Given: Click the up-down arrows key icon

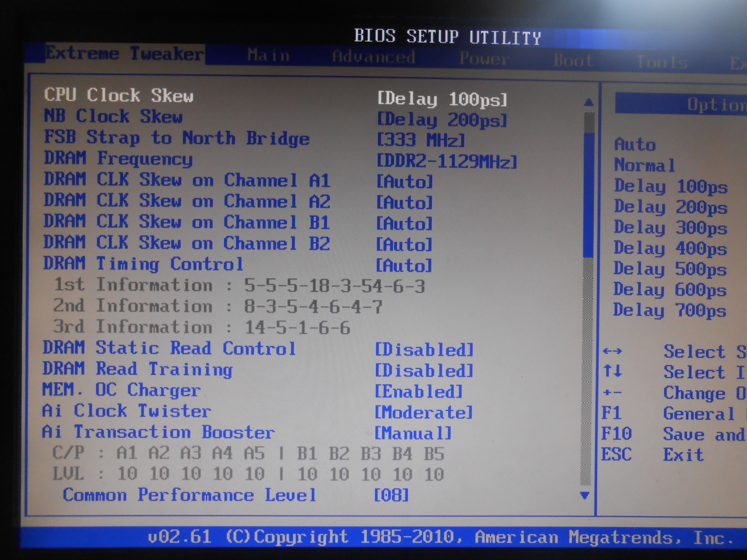Looking at the screenshot, I should click(612, 371).
